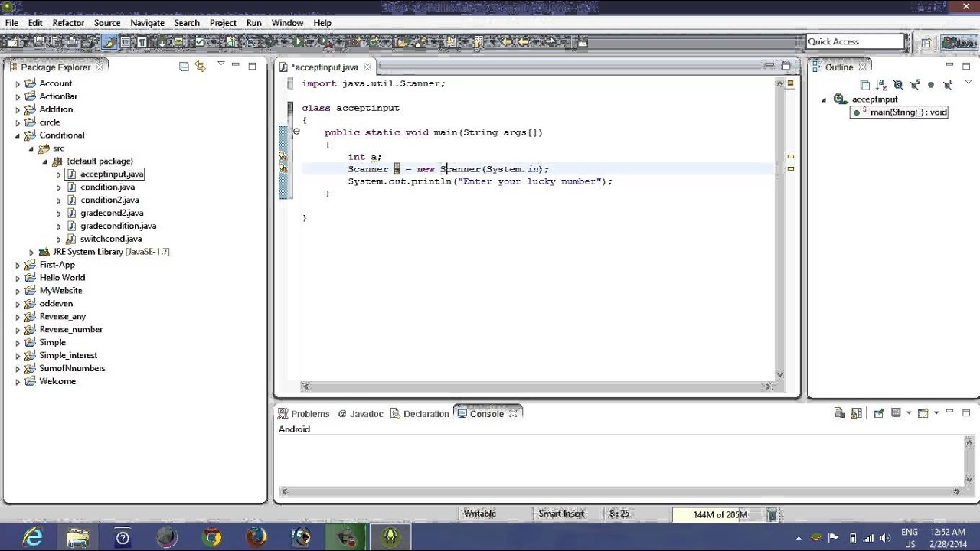
Task: Collapse the src folder
Action: tap(31, 148)
